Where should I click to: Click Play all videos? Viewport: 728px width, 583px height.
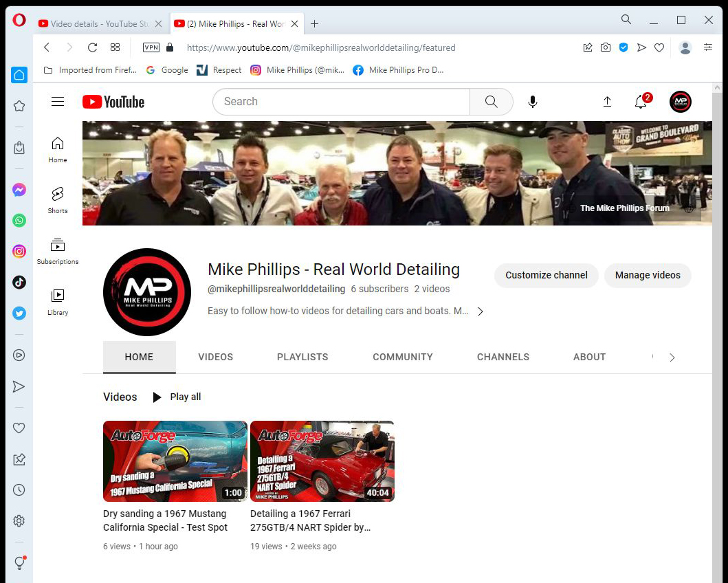tap(177, 397)
